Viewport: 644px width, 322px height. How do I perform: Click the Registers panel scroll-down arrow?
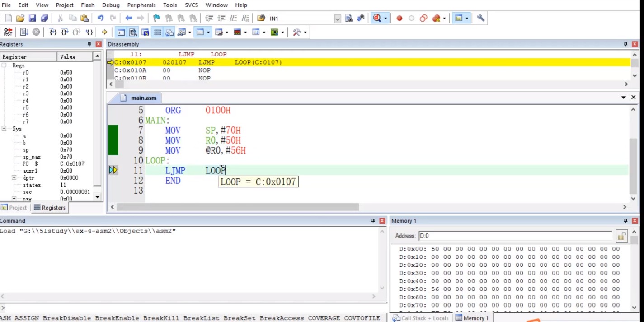(97, 197)
